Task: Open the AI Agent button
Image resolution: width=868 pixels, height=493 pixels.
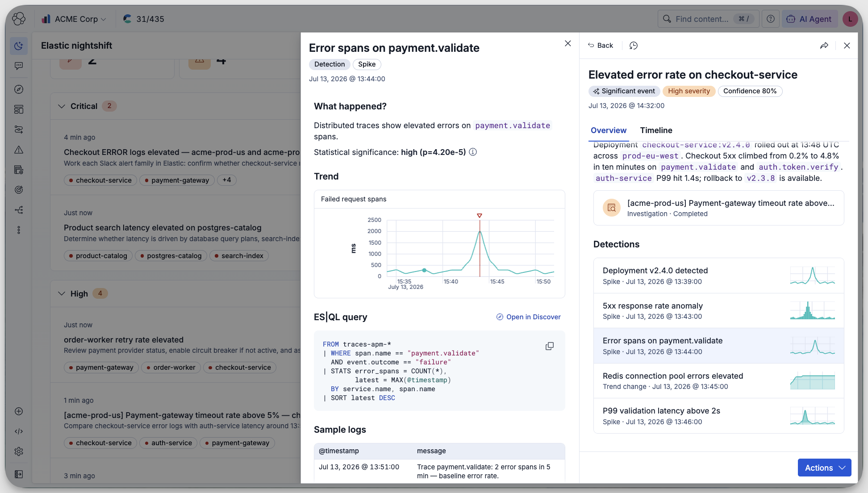Action: pos(810,19)
